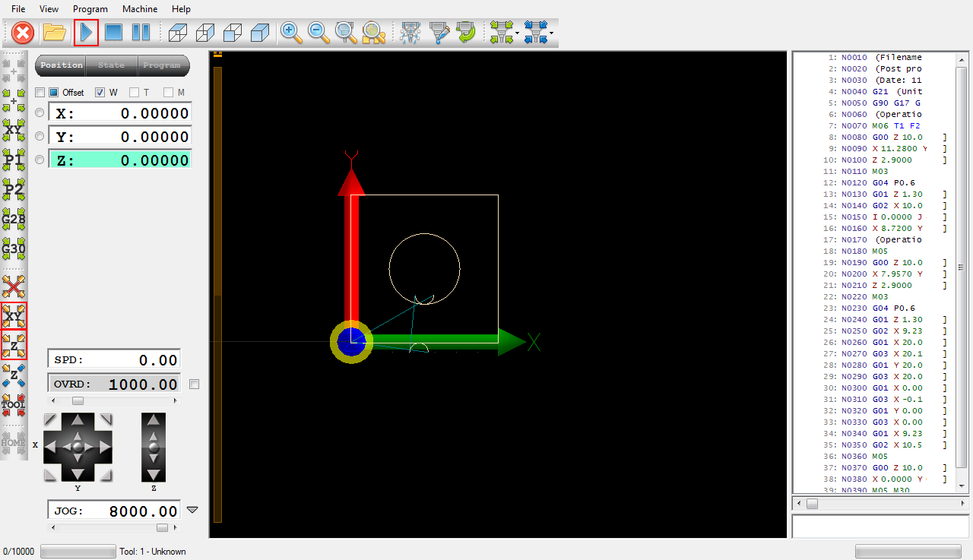This screenshot has height=560, width=973.
Task: Open the Program menu in menu bar
Action: (x=90, y=9)
